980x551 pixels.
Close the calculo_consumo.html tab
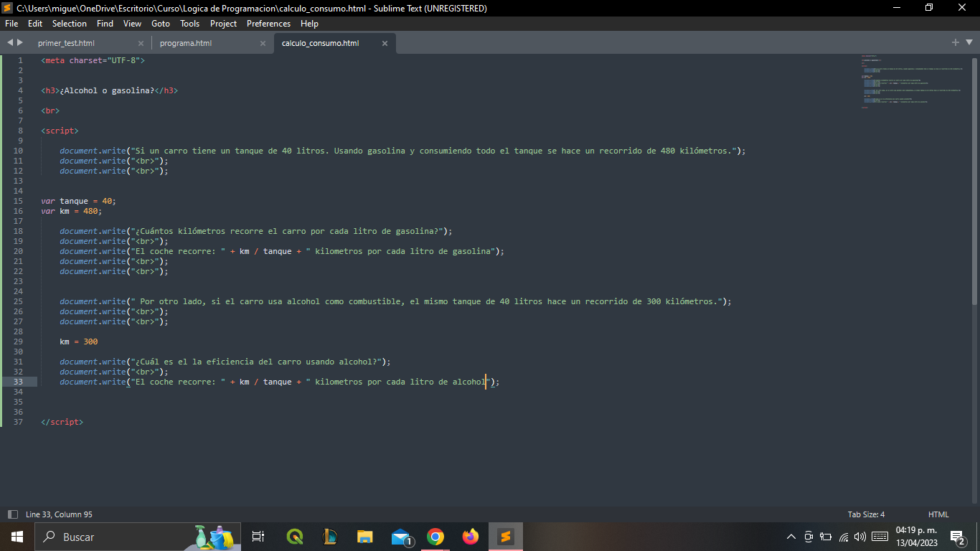coord(385,43)
